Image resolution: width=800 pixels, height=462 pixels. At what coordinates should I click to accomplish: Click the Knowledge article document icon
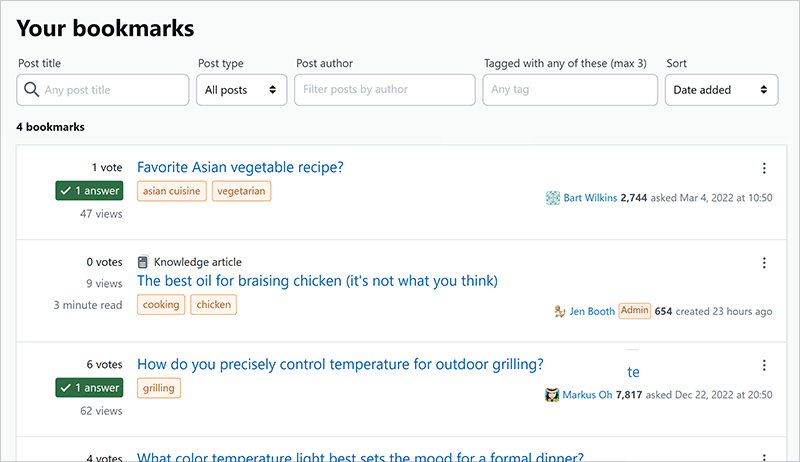click(x=143, y=262)
